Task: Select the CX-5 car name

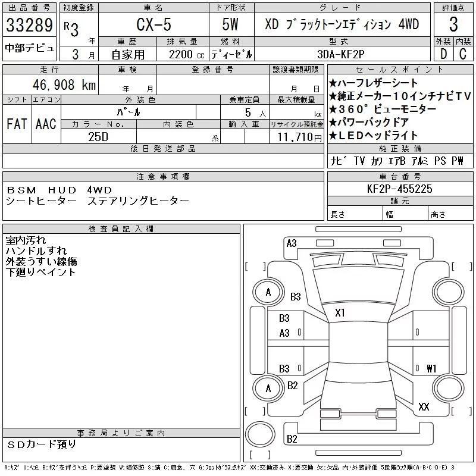Action: click(152, 26)
